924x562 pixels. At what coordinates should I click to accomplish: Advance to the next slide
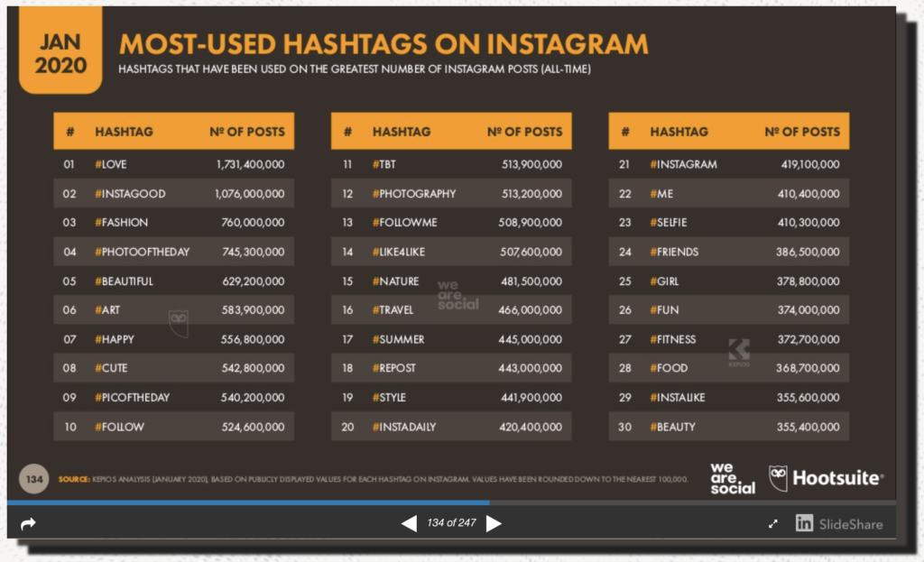(x=494, y=523)
